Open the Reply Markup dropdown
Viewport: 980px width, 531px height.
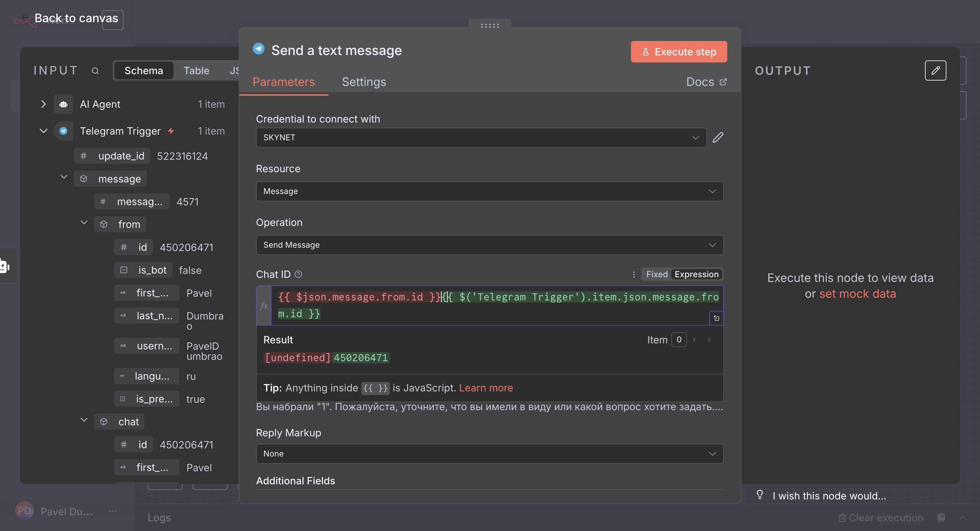tap(489, 453)
